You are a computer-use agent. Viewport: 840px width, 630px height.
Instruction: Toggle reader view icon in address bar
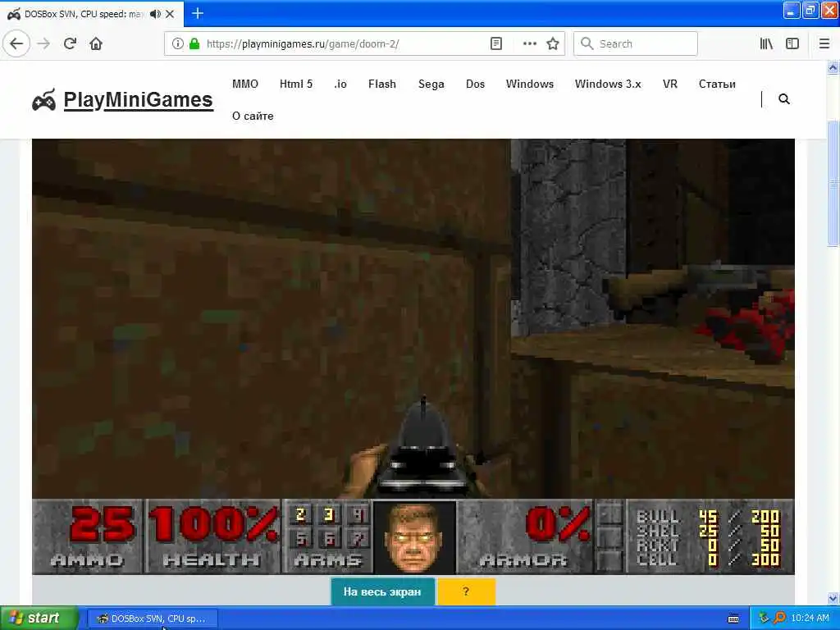coord(496,43)
